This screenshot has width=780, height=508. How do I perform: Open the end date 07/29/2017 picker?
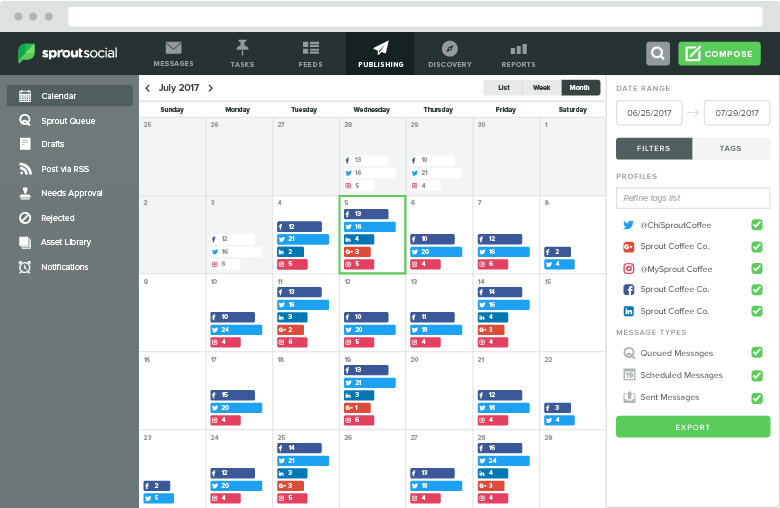[x=737, y=113]
